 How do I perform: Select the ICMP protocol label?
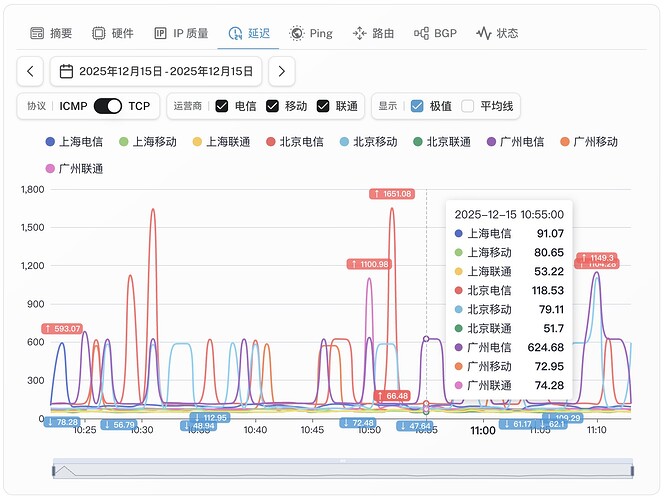(x=73, y=106)
